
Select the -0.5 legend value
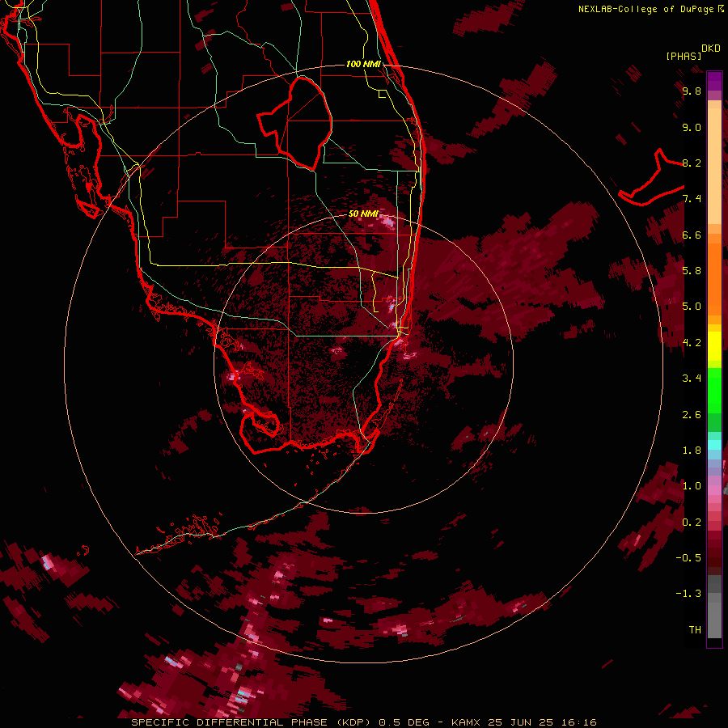coord(688,558)
